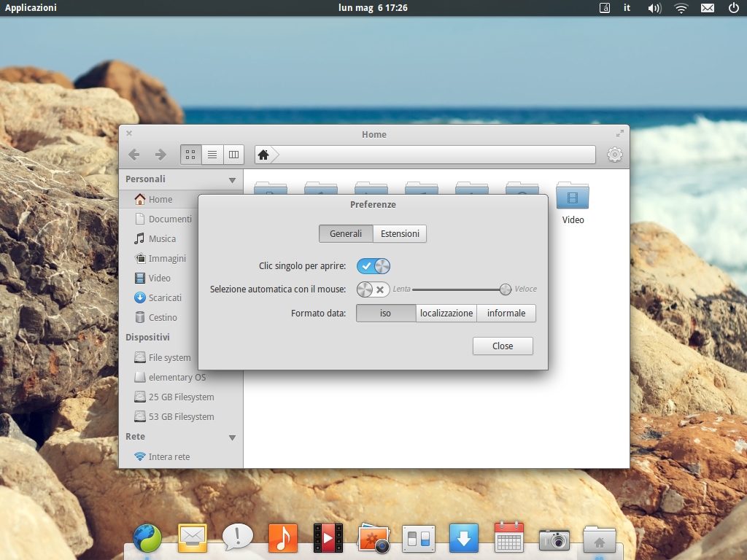Open the power session menu
Image resolution: width=747 pixels, height=560 pixels.
[734, 7]
